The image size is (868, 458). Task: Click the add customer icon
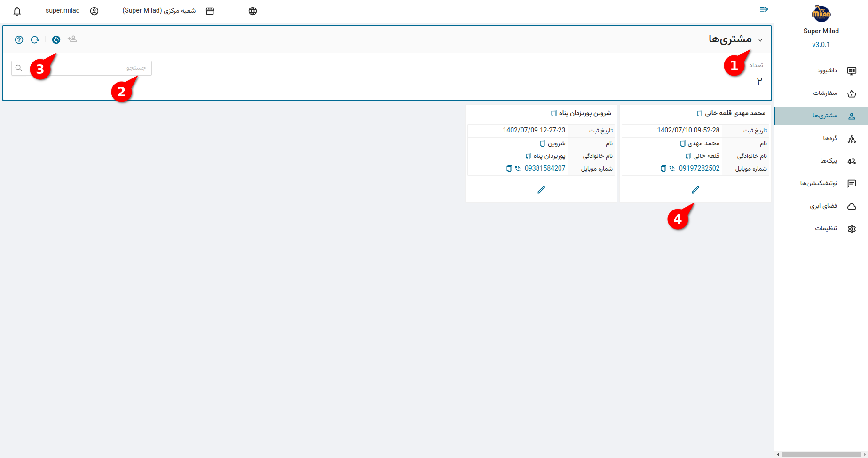click(x=72, y=39)
